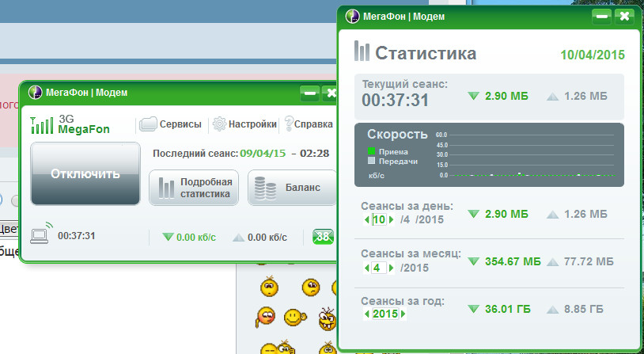Increase the day in Сеансы за день
Screen dimensions: 644x354
click(x=392, y=220)
